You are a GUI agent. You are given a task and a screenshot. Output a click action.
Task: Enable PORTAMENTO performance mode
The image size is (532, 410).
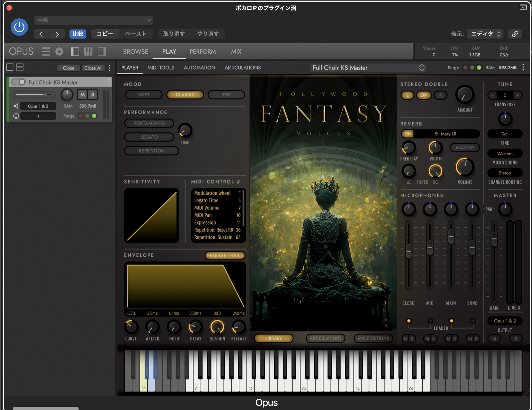pyautogui.click(x=149, y=123)
